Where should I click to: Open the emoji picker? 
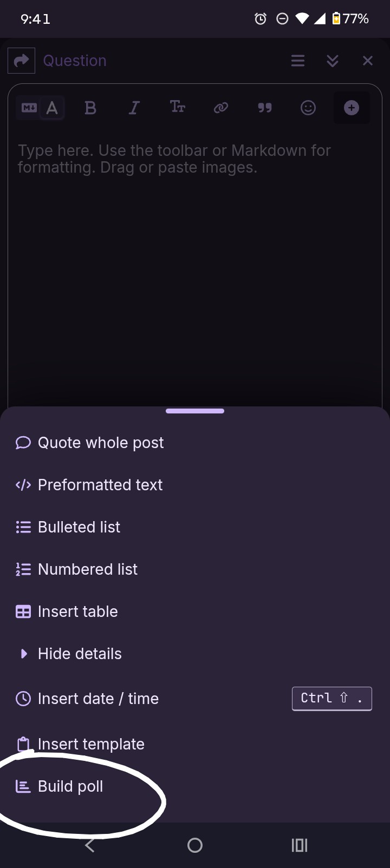308,108
